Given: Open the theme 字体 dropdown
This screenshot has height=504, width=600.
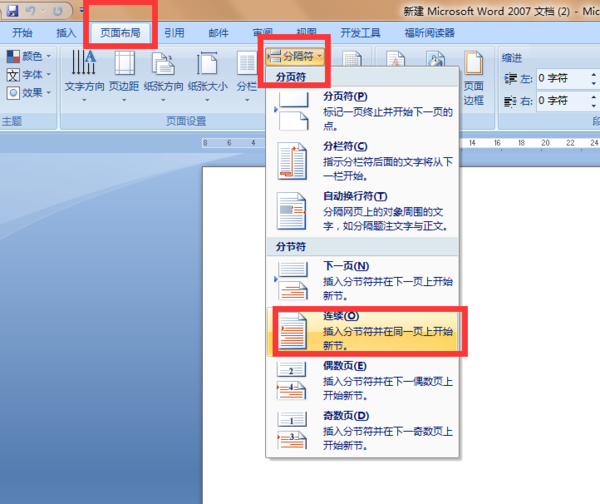Looking at the screenshot, I should (29, 75).
